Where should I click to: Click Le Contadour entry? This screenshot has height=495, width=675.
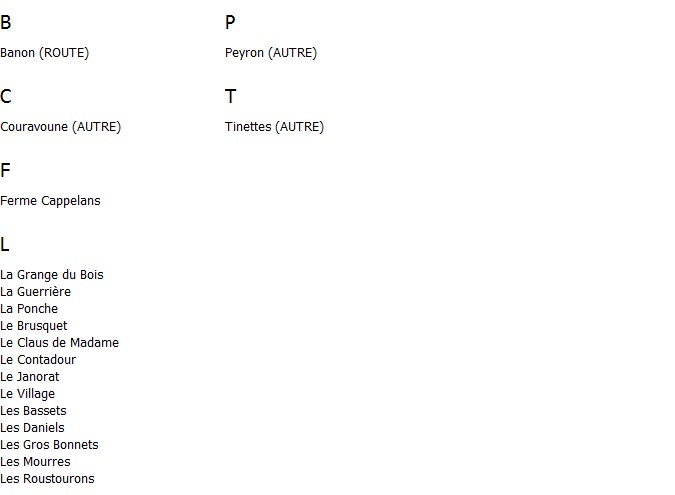38,360
